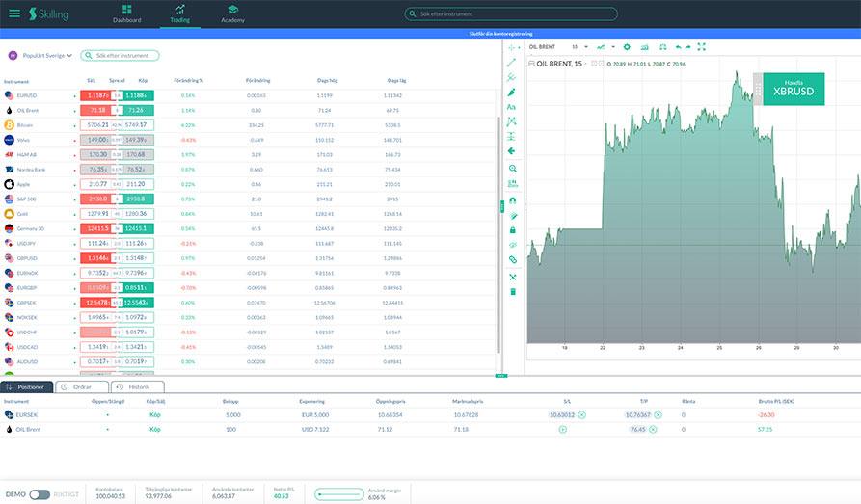Select the text annotation tool
The width and height of the screenshot is (861, 504).
point(511,107)
